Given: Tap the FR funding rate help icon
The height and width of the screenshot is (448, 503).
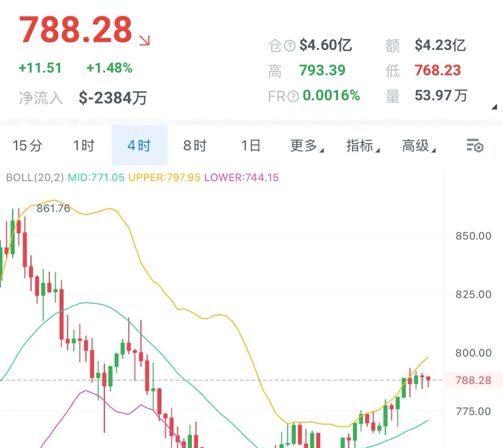Looking at the screenshot, I should [293, 96].
